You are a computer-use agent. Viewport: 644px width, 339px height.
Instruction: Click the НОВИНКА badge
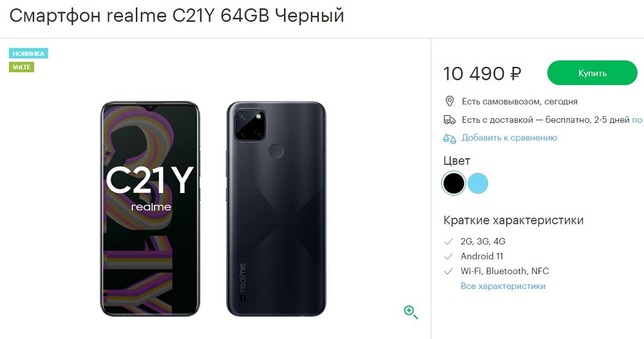pos(28,53)
